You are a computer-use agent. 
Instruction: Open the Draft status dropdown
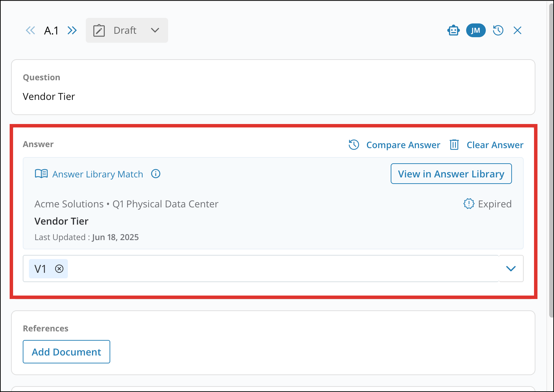pos(127,30)
